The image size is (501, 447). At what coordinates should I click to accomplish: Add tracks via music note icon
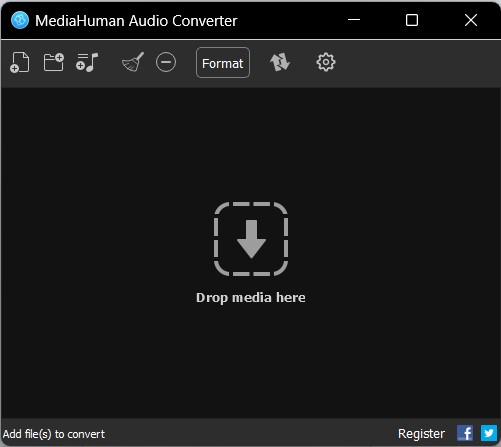click(x=87, y=62)
